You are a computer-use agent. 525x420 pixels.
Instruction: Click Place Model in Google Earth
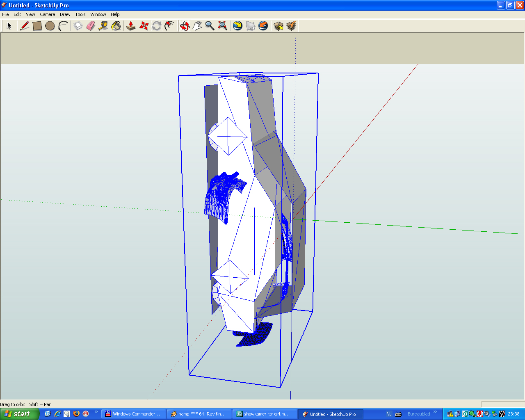[x=263, y=26]
